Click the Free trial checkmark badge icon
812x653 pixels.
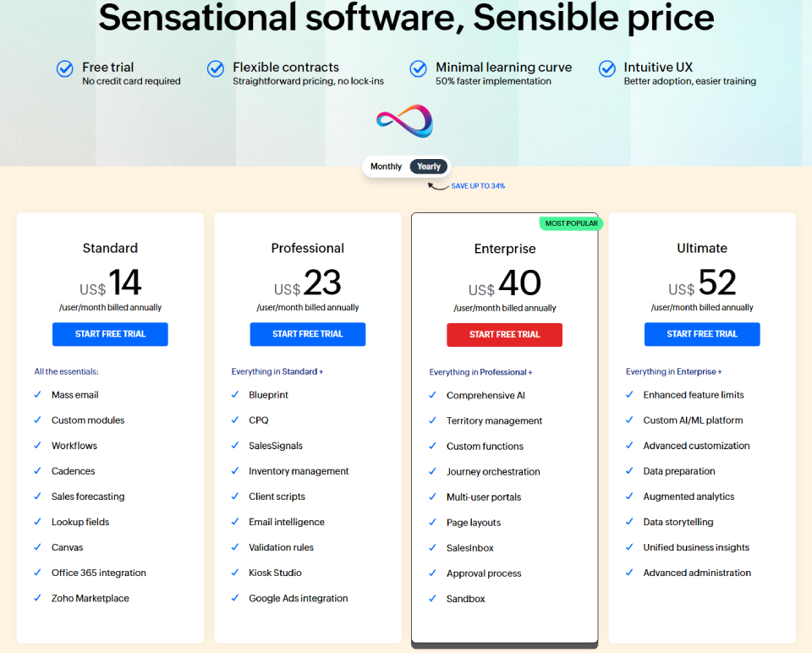click(x=65, y=69)
